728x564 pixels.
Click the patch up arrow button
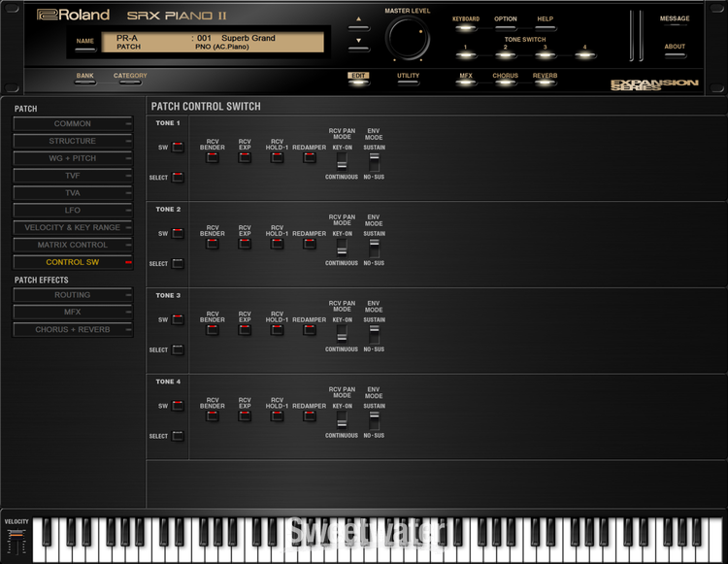click(x=359, y=20)
